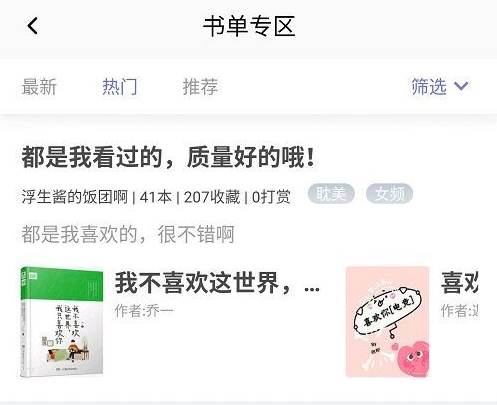
Task: Open booklist 都是我看过的，质量好的哦！
Action: [x=168, y=157]
